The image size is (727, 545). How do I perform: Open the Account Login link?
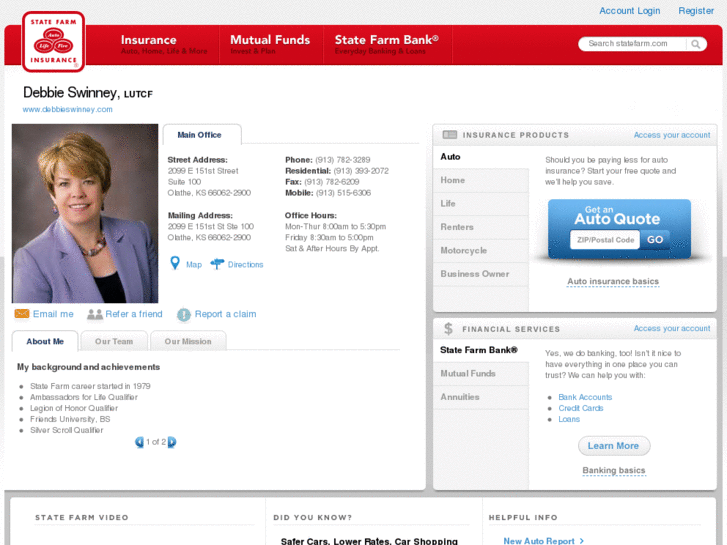[629, 11]
